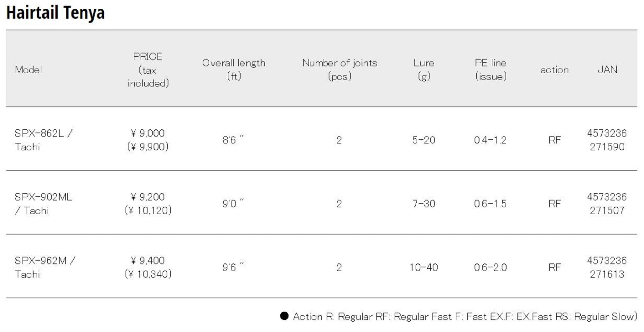This screenshot has width=644, height=332.
Task: Click the SPX-862L / Tachi model cell
Action: coord(43,140)
